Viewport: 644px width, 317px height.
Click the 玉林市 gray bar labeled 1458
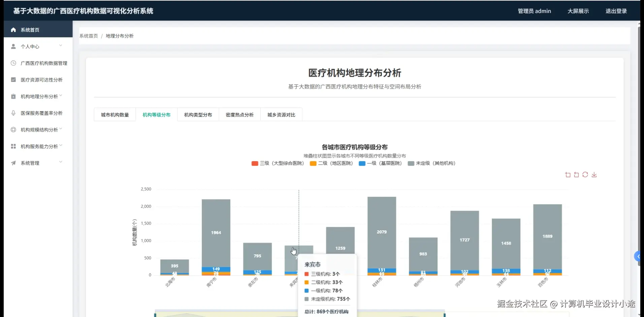(x=506, y=244)
